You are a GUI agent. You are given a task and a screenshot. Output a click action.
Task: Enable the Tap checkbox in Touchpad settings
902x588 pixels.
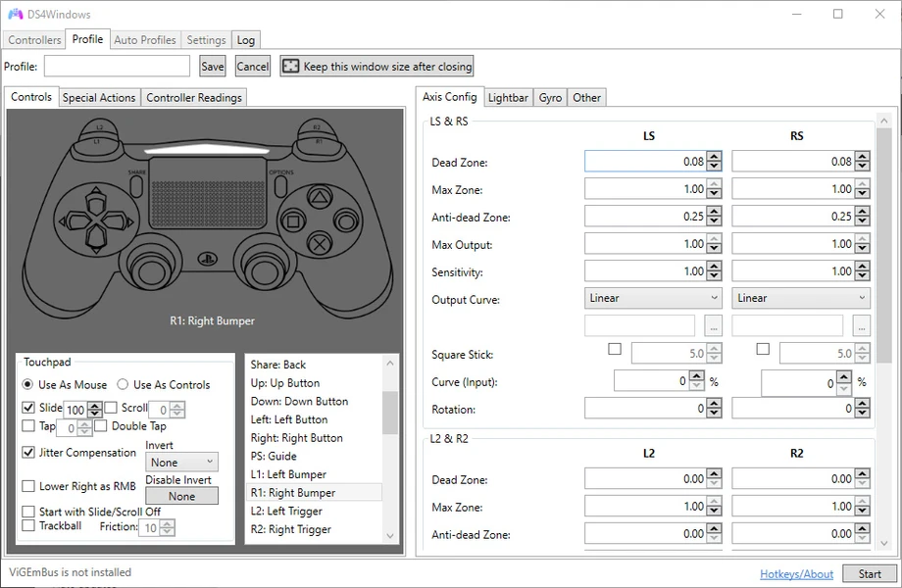(x=26, y=425)
